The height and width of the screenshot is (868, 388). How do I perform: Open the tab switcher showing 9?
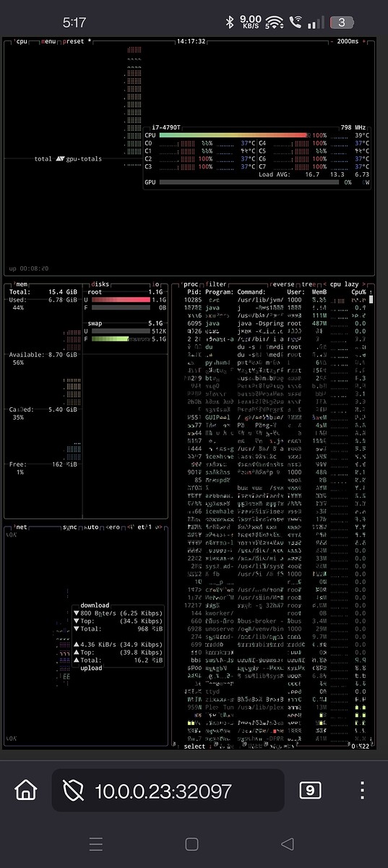(x=309, y=790)
